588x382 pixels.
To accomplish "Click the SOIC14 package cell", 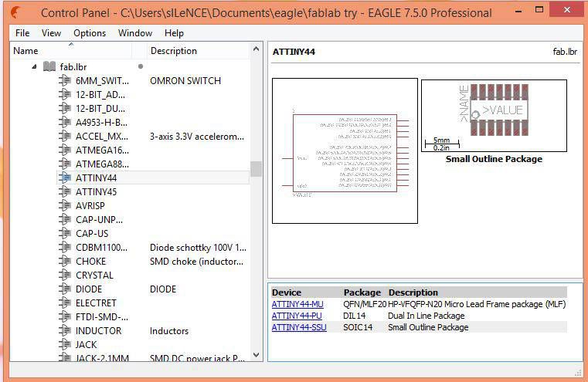I will 358,327.
